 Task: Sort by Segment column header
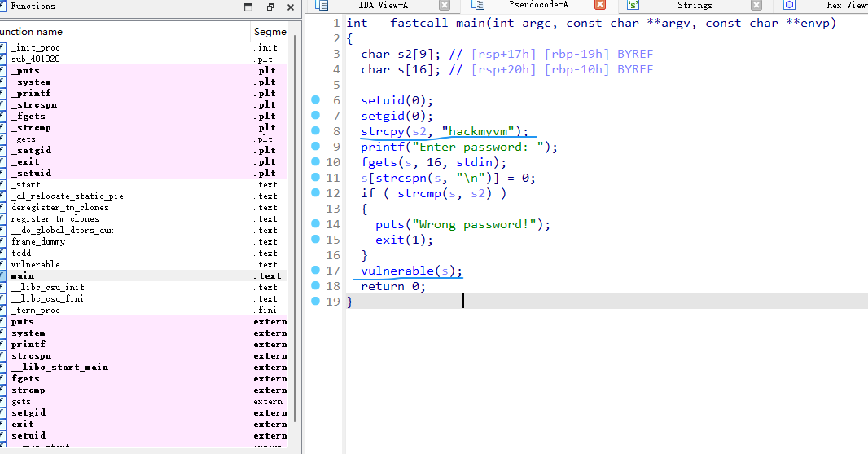[270, 32]
